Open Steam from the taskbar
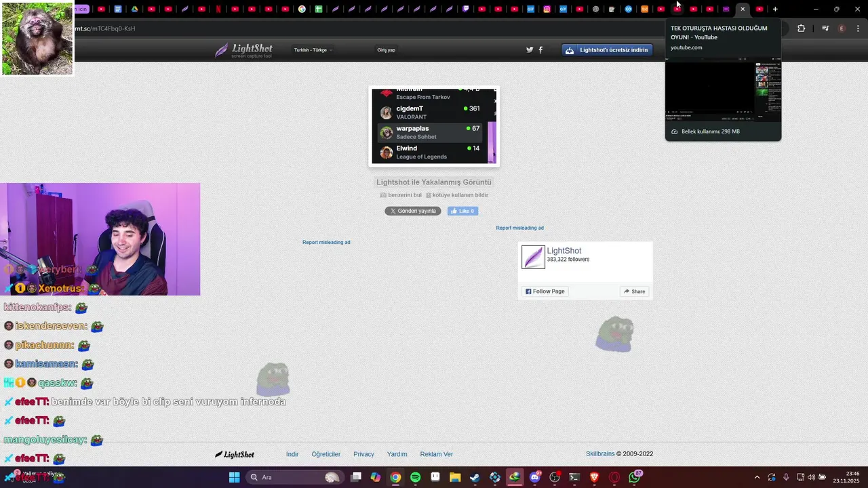This screenshot has width=868, height=488. tap(475, 477)
